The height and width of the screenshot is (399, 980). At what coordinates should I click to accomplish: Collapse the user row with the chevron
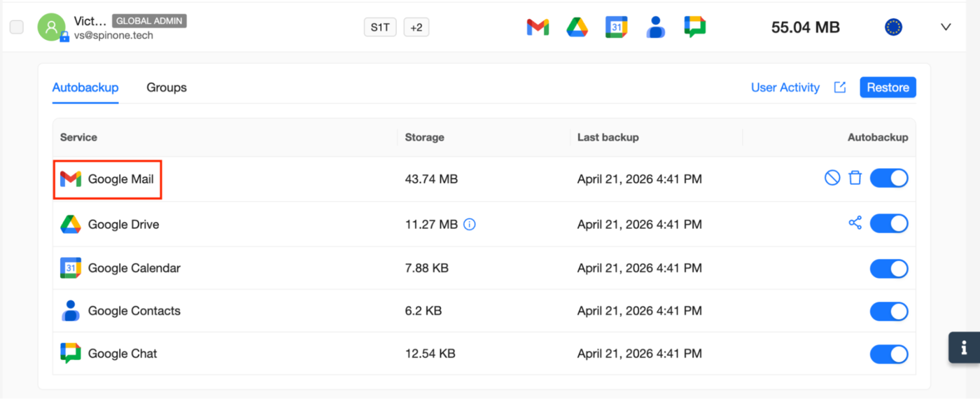tap(946, 27)
